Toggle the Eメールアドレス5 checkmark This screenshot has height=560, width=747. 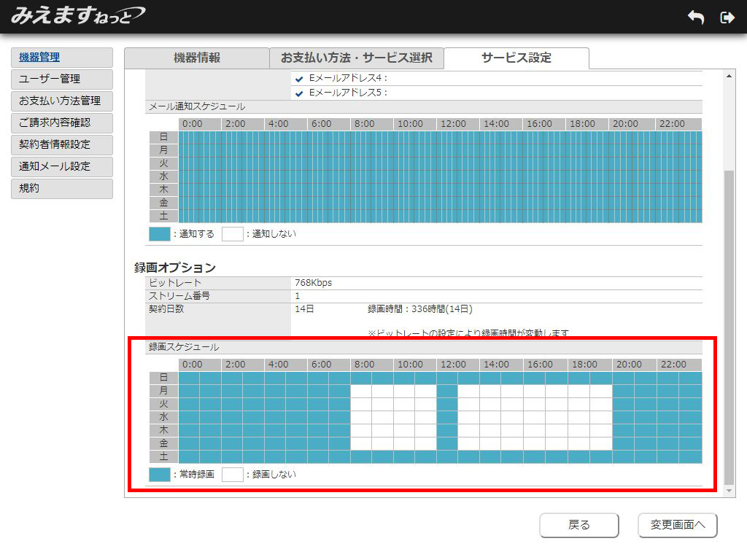[299, 93]
